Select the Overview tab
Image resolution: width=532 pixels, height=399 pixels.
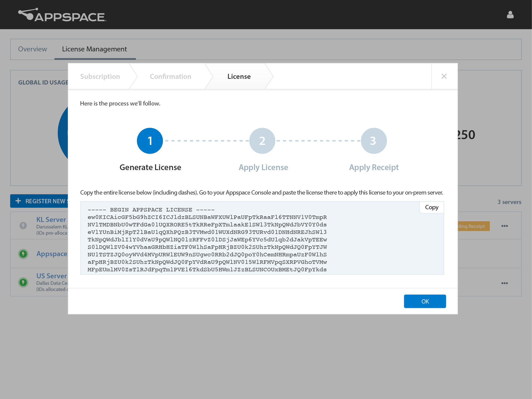pyautogui.click(x=33, y=49)
